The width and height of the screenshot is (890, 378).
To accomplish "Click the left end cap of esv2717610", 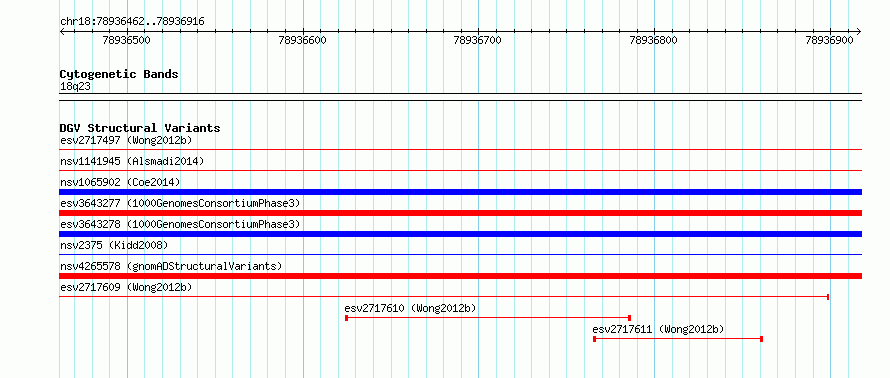I will click(346, 318).
